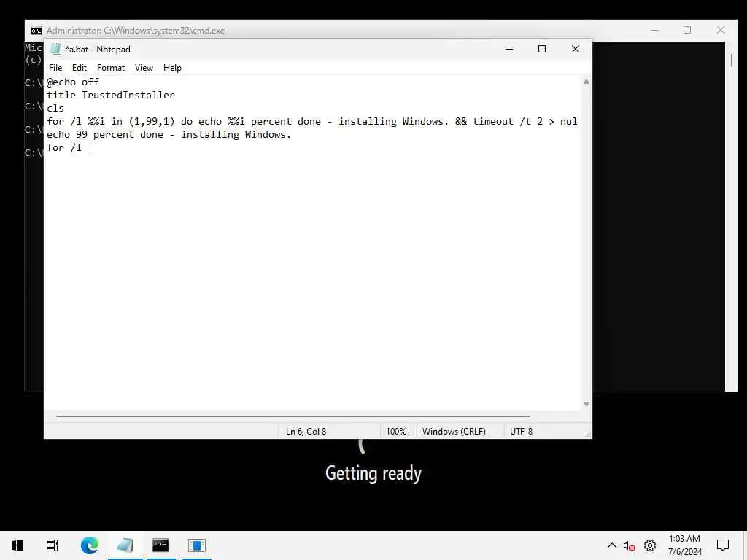Click the muted speaker tray icon

coord(630,545)
